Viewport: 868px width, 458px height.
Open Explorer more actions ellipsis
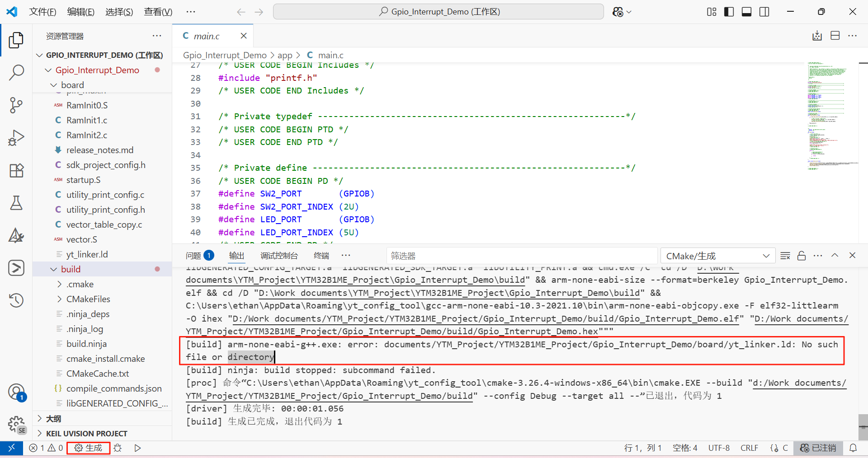[x=157, y=36]
